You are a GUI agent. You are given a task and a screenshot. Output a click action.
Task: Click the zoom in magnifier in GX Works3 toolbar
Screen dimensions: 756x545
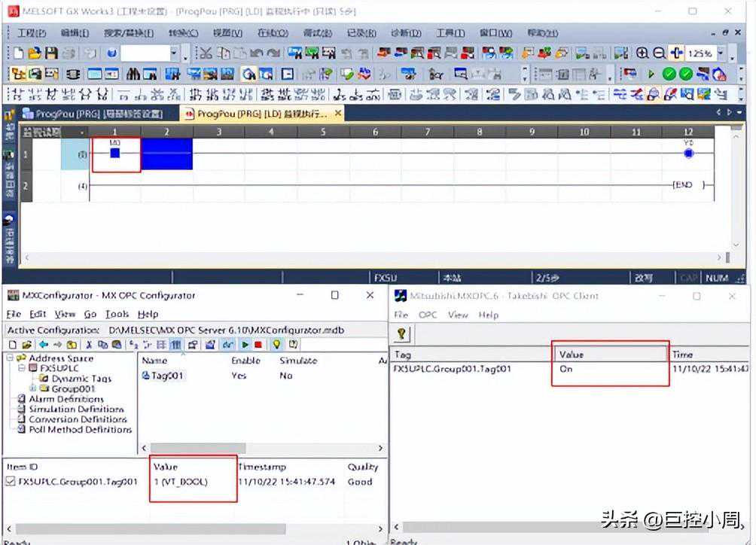coord(642,53)
